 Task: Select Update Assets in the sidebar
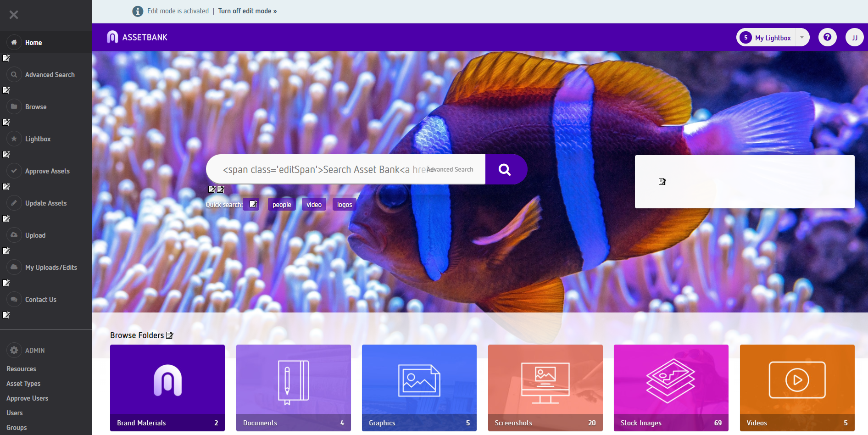pos(46,203)
